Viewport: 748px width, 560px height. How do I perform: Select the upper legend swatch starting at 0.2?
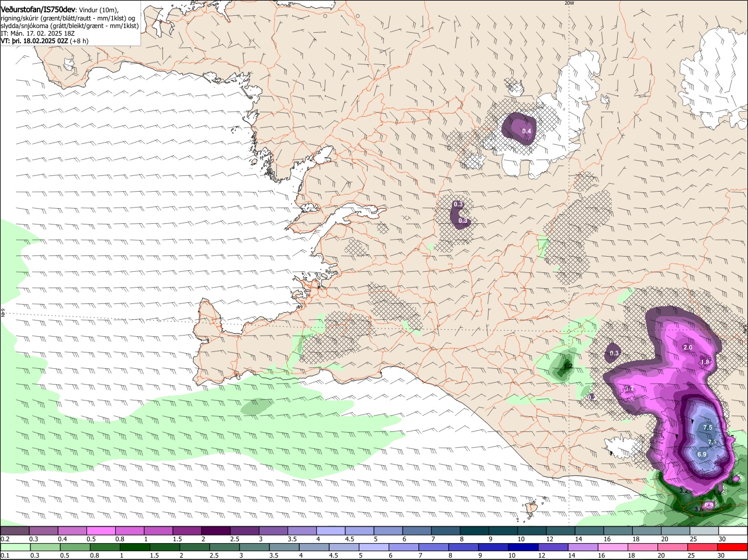15,530
